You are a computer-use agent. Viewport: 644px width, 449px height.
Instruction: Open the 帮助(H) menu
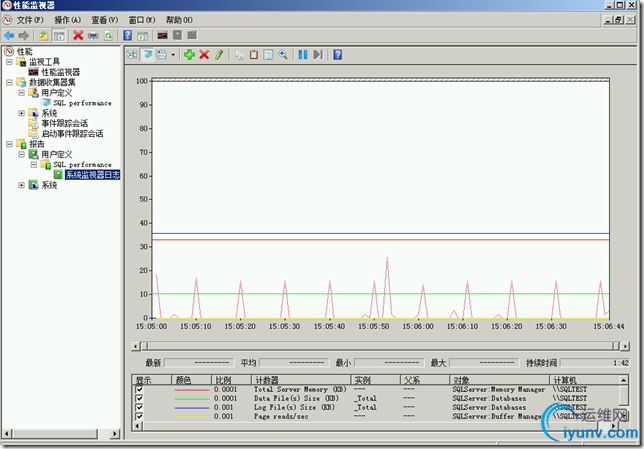tap(179, 20)
